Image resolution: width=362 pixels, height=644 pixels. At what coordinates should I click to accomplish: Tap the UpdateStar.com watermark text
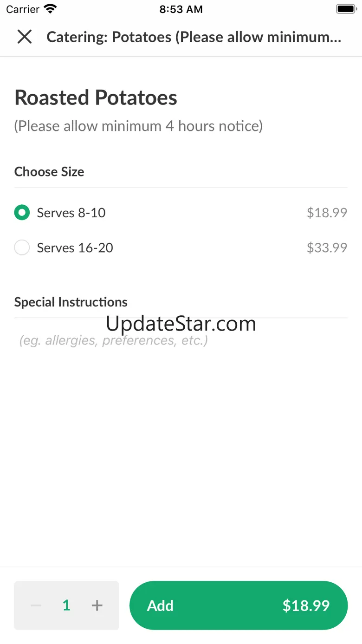(181, 324)
